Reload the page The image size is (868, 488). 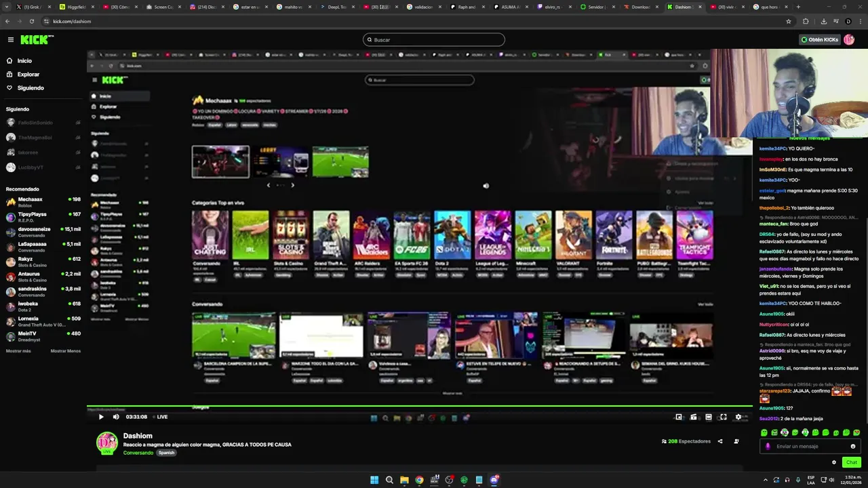click(x=31, y=21)
